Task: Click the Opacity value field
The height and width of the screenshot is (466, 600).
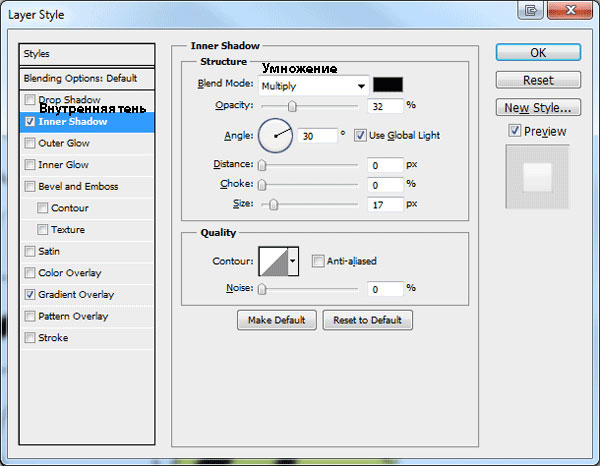Action: (x=385, y=106)
